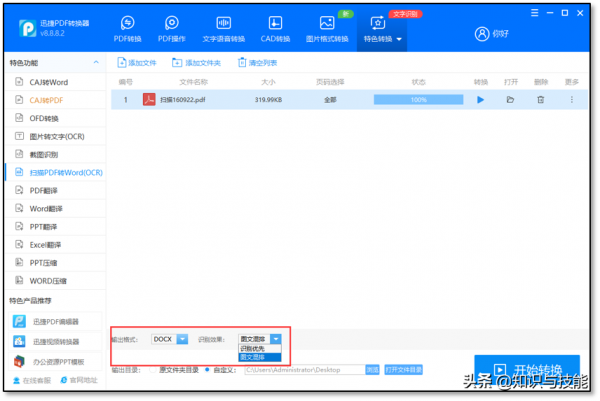Delete 扫描160922.pdf using trash icon

coord(541,100)
